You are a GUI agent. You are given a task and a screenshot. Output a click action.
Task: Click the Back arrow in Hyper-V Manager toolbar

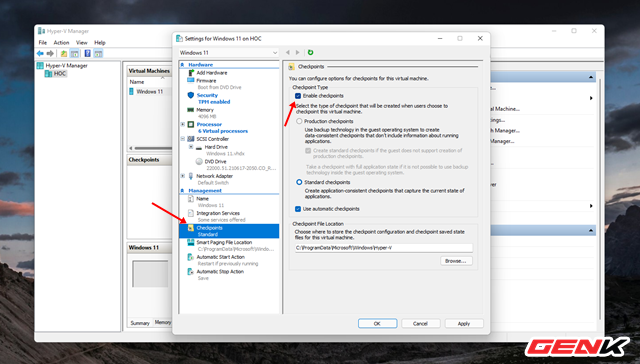40,53
